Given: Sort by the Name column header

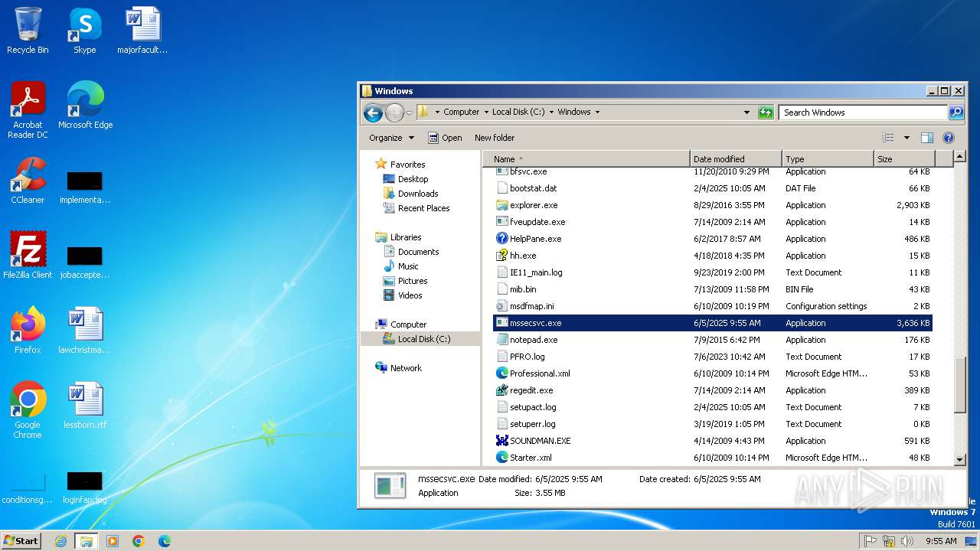Looking at the screenshot, I should tap(587, 159).
